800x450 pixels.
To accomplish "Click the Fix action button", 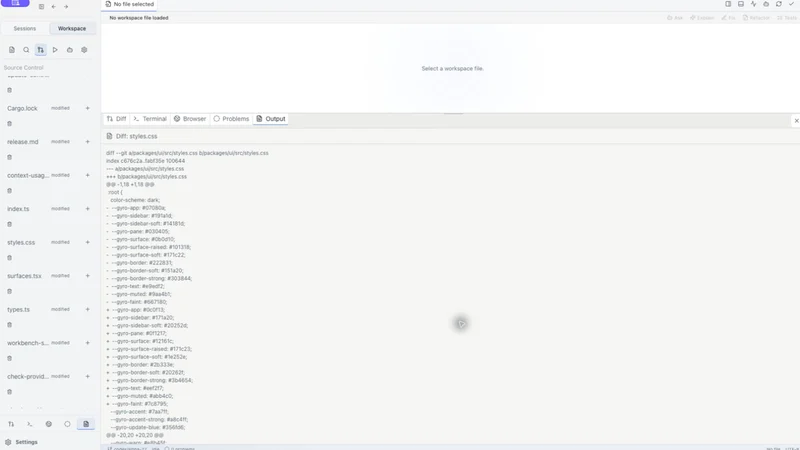I will 728,18.
